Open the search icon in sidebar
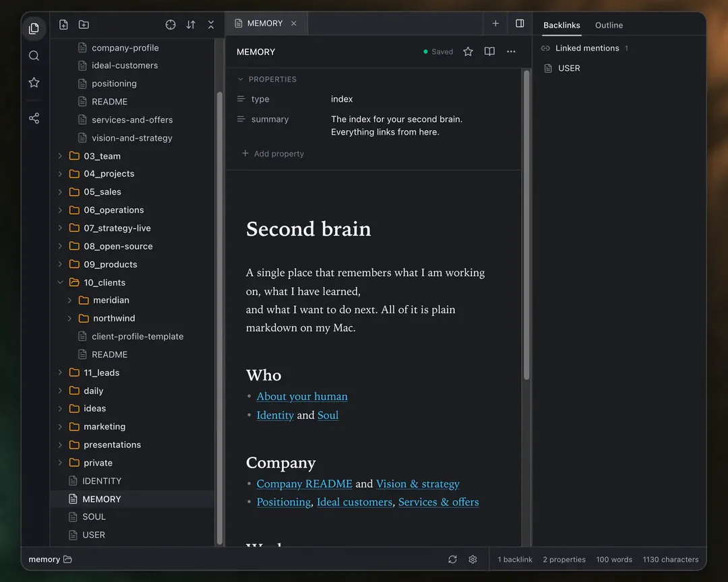Screen dimensions: 728x582 34,56
